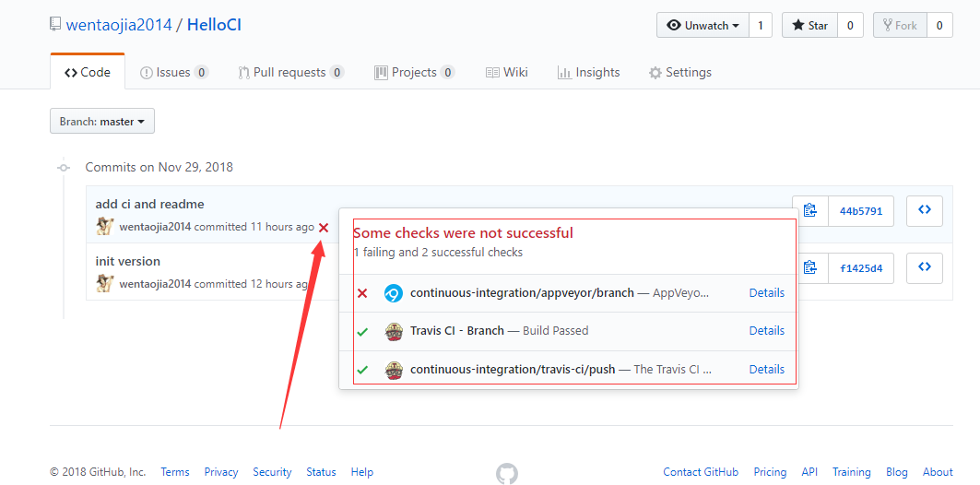Open the Help footer link

pyautogui.click(x=362, y=472)
